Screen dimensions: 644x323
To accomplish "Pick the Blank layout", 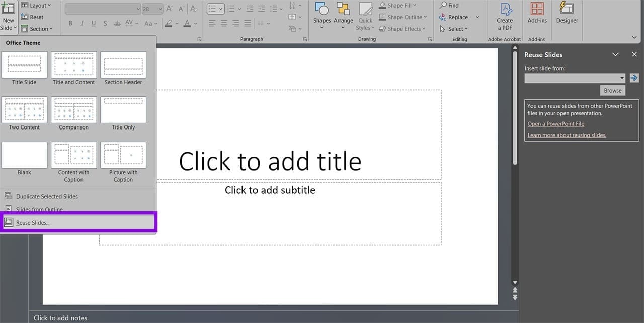I will click(24, 159).
